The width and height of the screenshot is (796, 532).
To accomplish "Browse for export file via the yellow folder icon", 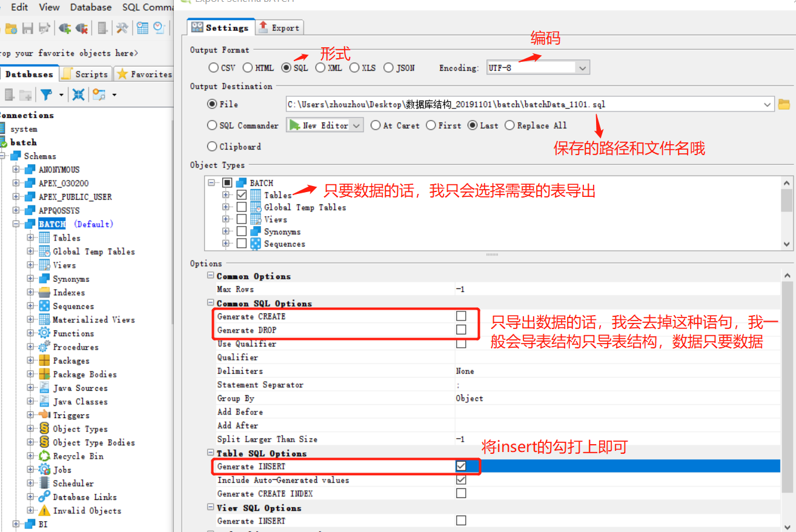I will click(785, 104).
